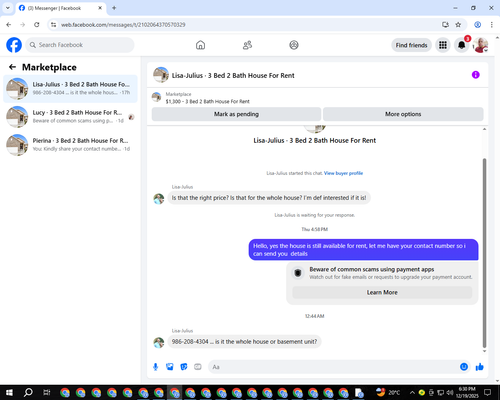Click Lisa-Julius avatar in chat header
This screenshot has height=400, width=500.
point(161,75)
